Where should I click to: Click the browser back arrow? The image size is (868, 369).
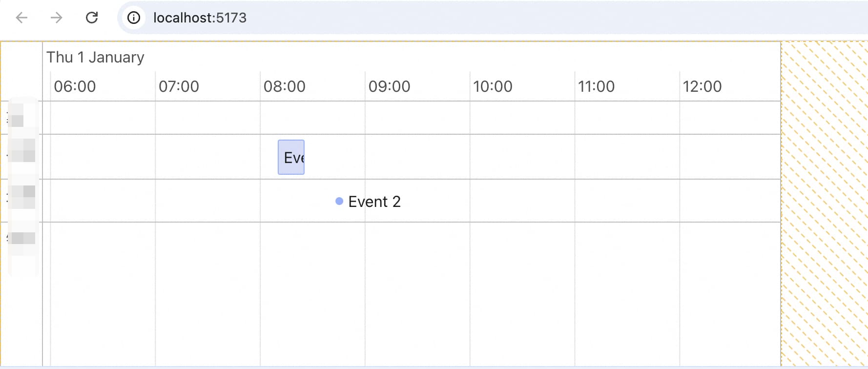coord(21,18)
